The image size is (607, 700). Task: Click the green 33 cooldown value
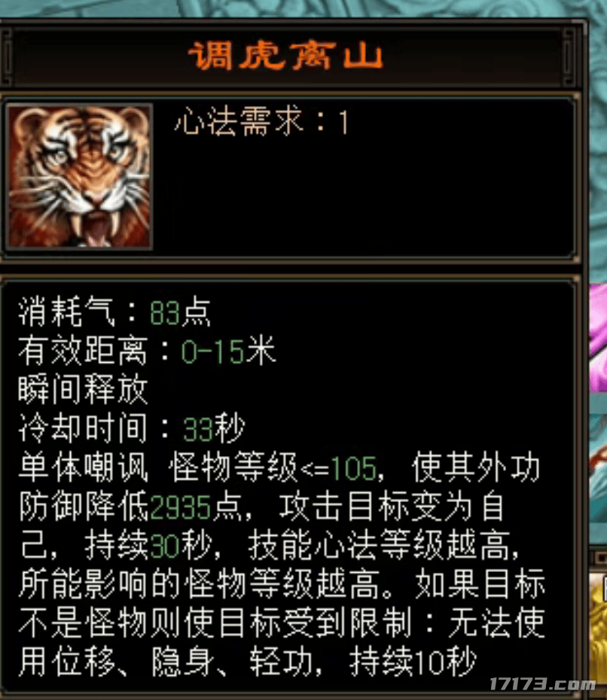(x=198, y=430)
